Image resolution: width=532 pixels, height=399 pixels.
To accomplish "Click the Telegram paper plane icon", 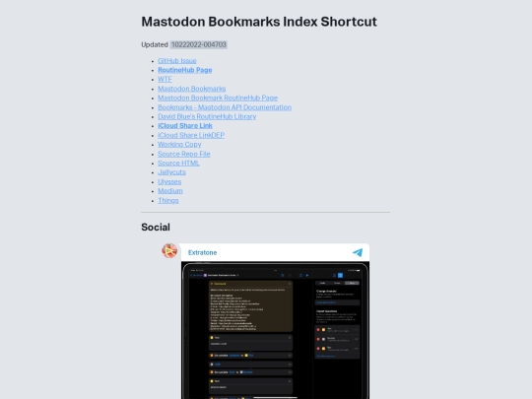I will tap(358, 252).
